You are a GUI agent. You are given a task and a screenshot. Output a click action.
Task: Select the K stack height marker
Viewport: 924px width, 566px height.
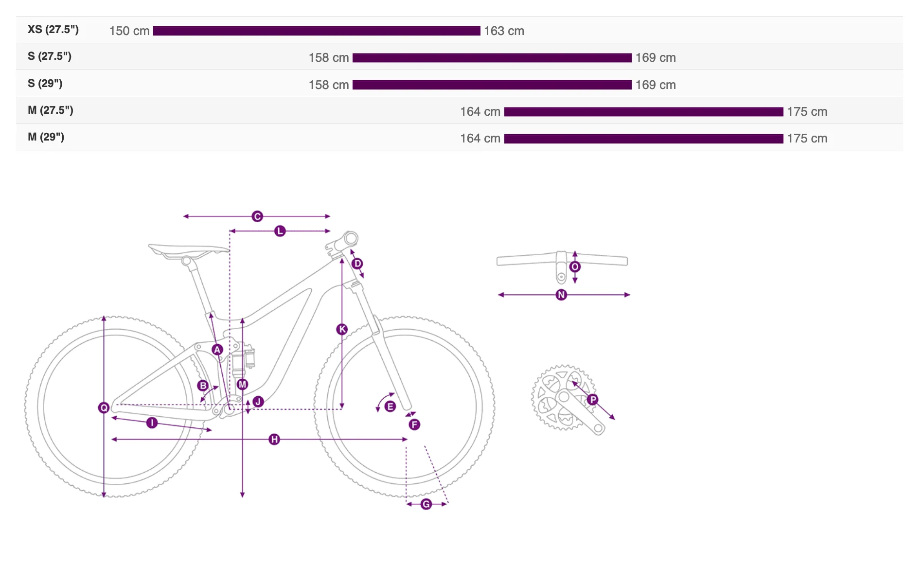coord(342,329)
